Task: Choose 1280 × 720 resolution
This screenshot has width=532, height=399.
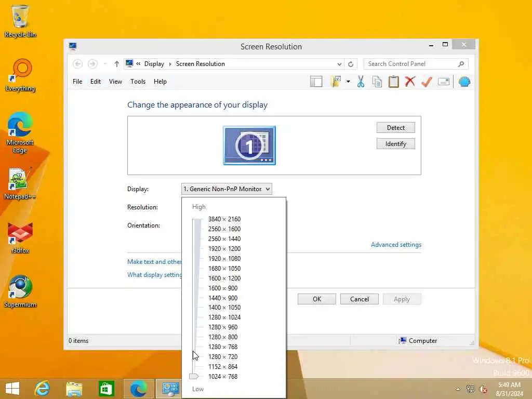Action: pos(223,356)
